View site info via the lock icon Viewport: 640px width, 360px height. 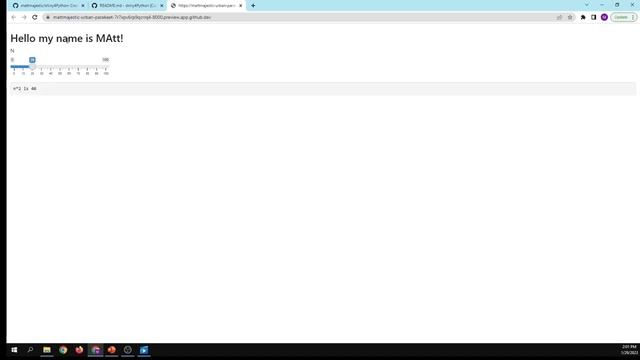point(48,17)
